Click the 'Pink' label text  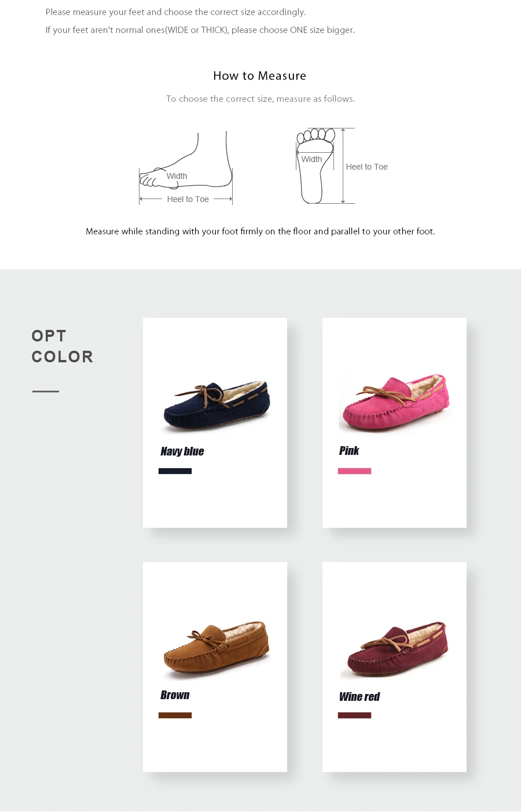349,451
